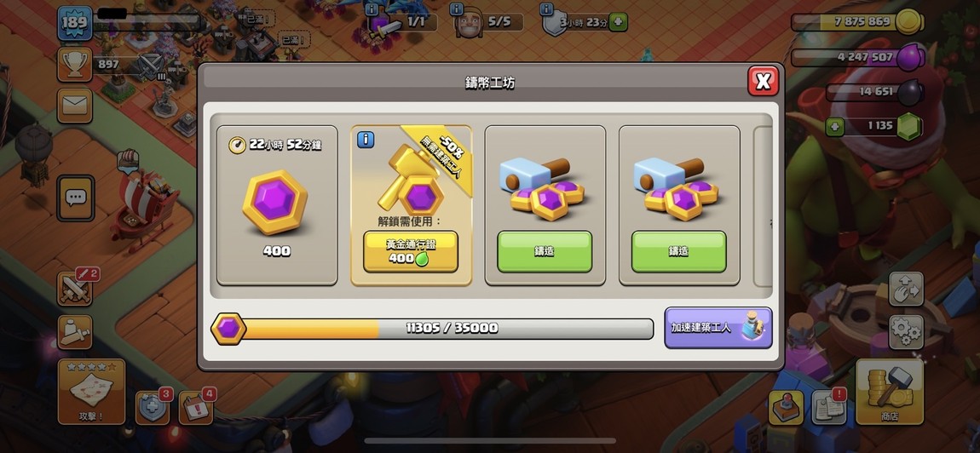The height and width of the screenshot is (453, 980).
Task: Open the shield icon with badge 3
Action: coord(153,408)
